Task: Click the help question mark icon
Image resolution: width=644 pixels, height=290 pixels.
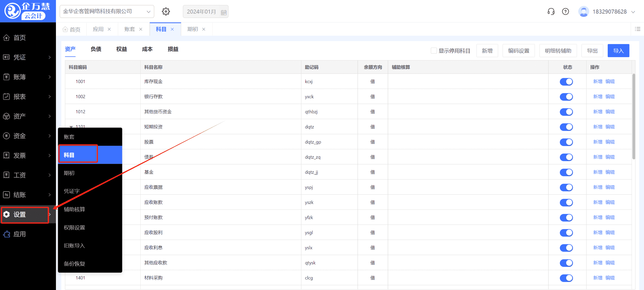Action: (566, 12)
